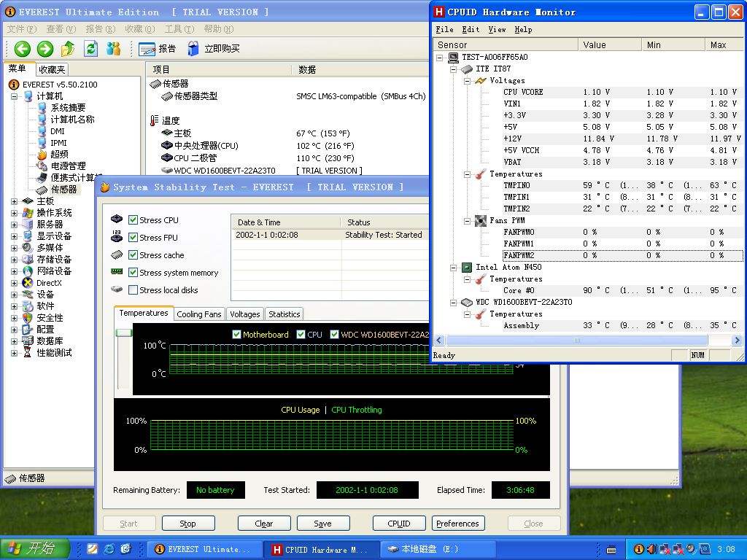Select 系统摘要 in the EVEREST tree
This screenshot has width=747, height=560.
[x=68, y=108]
